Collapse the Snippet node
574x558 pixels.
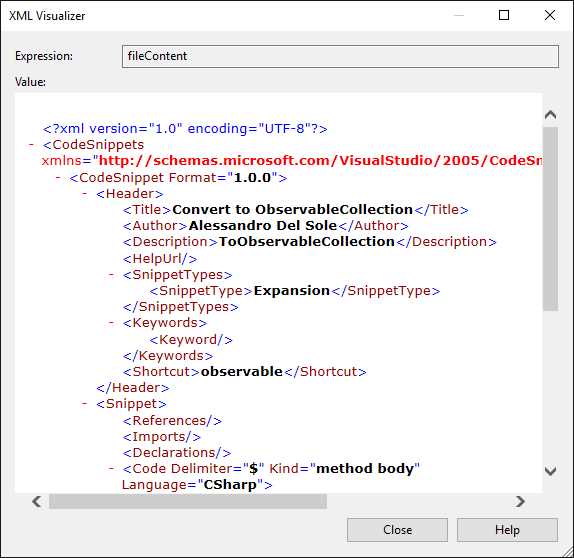click(x=85, y=403)
